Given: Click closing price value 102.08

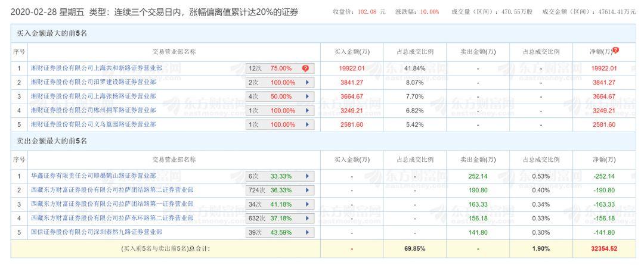Looking at the screenshot, I should tap(367, 12).
